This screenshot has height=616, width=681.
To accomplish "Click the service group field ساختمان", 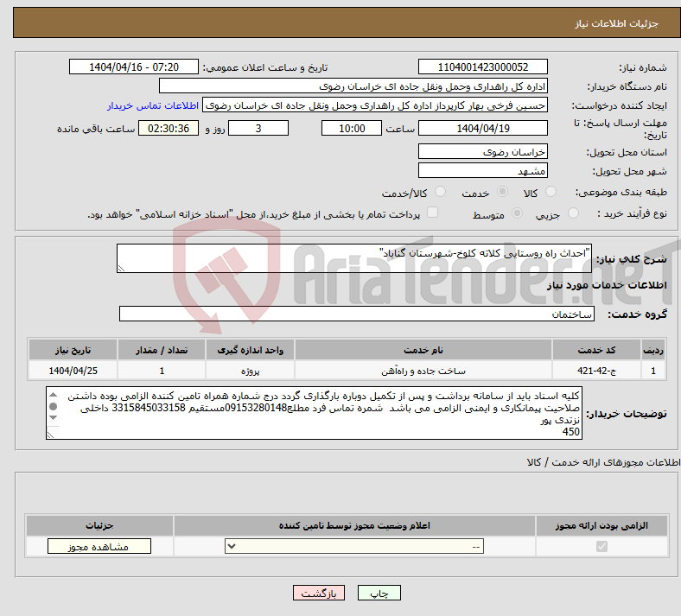I will pyautogui.click(x=357, y=314).
